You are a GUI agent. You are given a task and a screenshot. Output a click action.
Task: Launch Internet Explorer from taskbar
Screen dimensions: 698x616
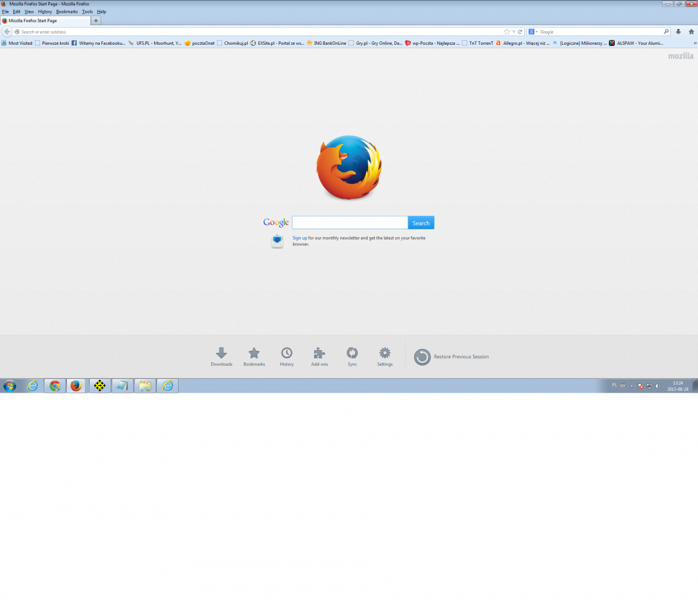(x=33, y=386)
